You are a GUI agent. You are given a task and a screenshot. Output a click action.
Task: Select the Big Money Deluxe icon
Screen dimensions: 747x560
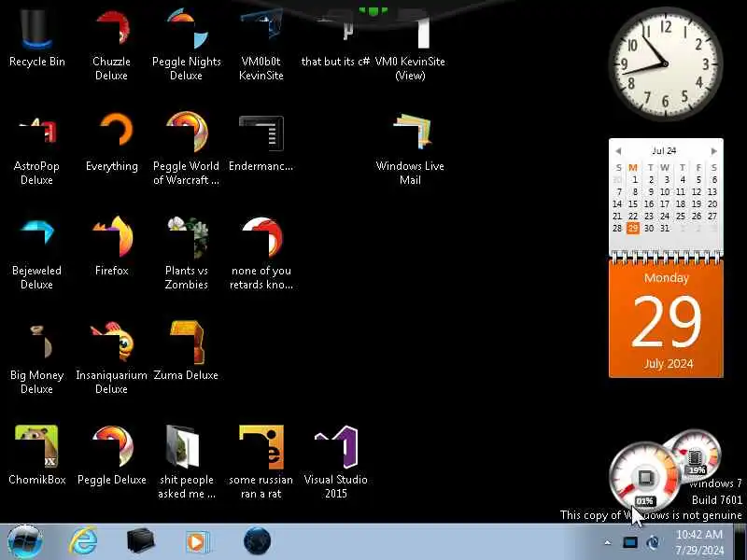tap(36, 357)
